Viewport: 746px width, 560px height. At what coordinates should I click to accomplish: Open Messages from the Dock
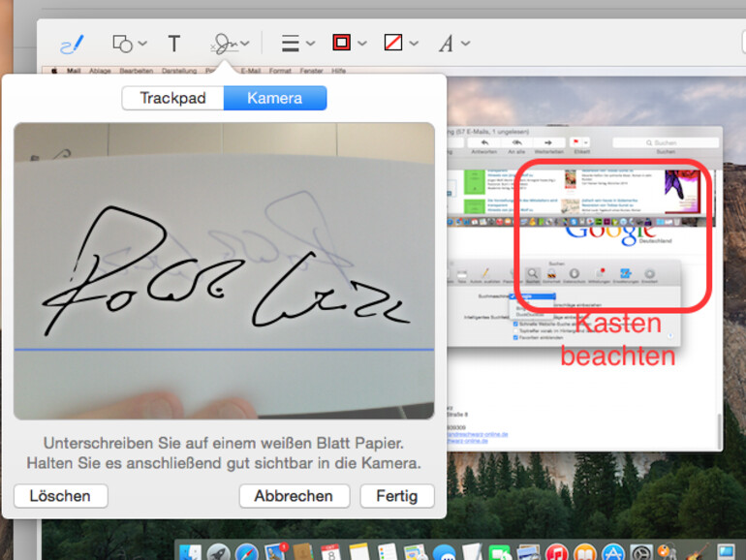click(x=445, y=552)
